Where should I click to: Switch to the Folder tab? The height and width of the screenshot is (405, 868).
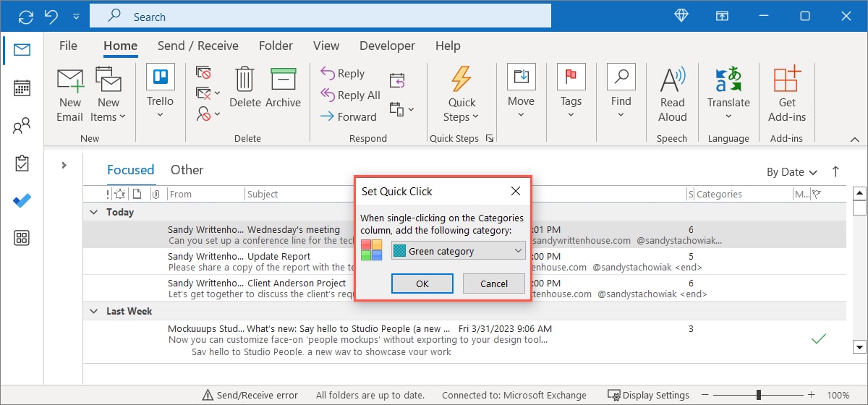(276, 46)
